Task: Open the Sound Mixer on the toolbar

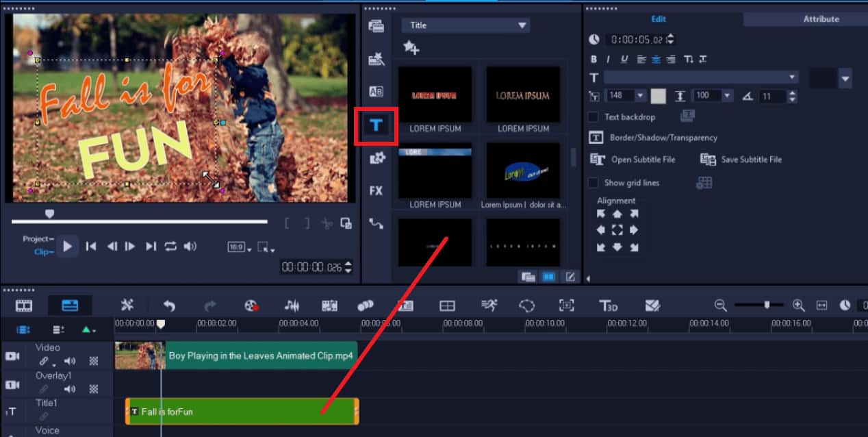Action: [291, 305]
